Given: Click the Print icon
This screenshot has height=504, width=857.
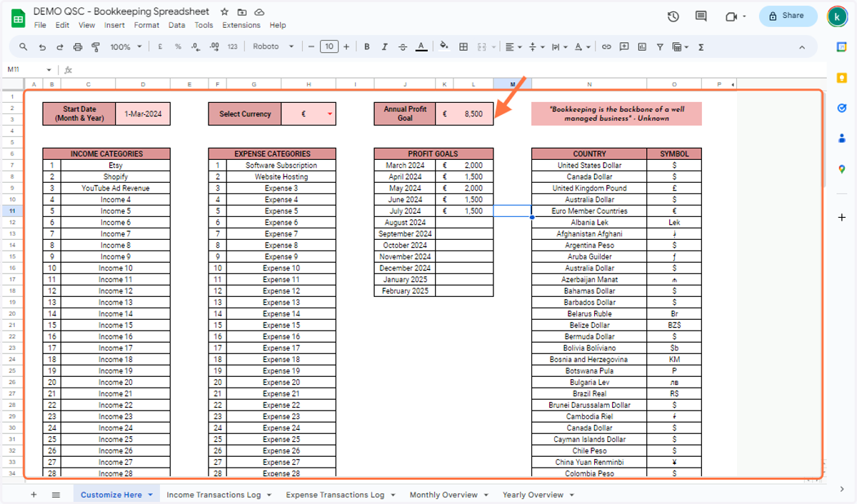Looking at the screenshot, I should point(77,46).
